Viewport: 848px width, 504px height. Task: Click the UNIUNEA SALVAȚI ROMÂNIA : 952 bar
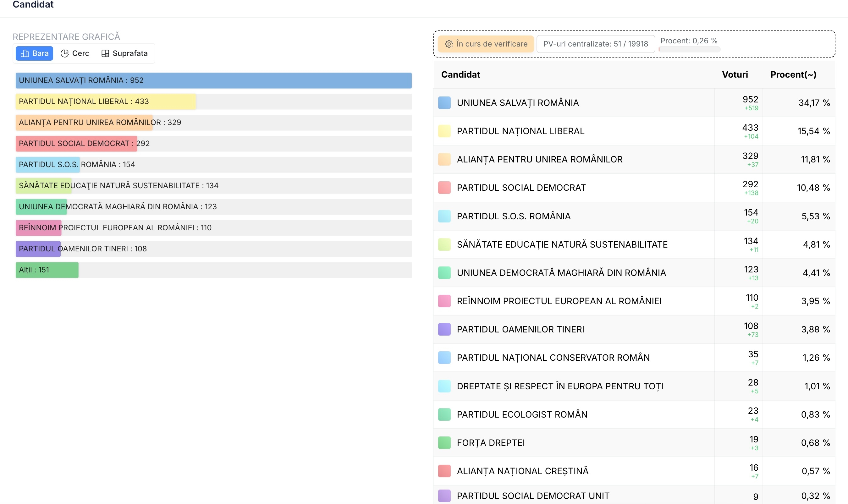point(213,80)
